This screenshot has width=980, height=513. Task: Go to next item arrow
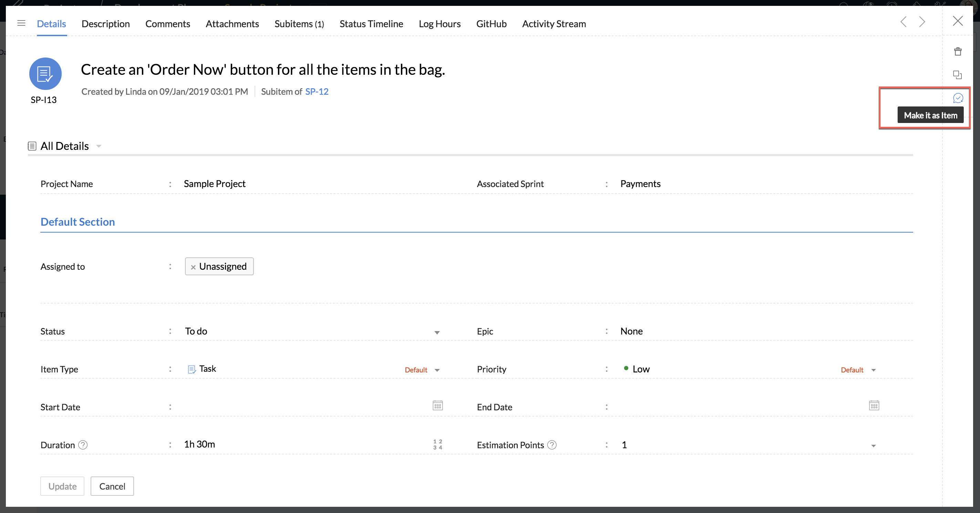[922, 22]
